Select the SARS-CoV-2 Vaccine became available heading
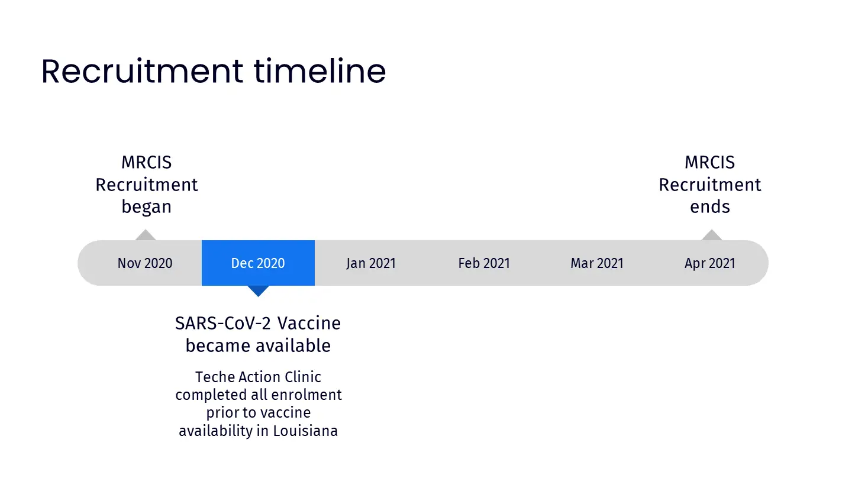 point(258,334)
